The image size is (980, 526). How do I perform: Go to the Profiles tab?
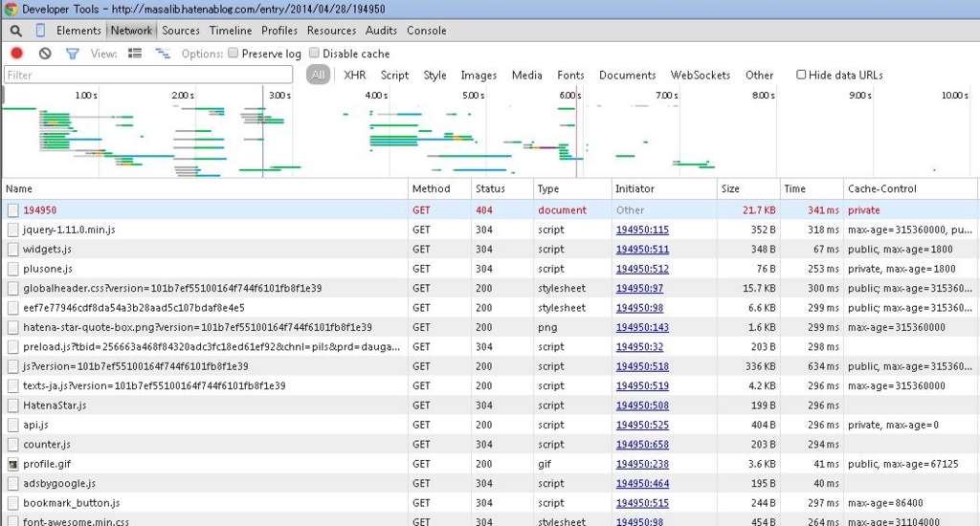279,31
